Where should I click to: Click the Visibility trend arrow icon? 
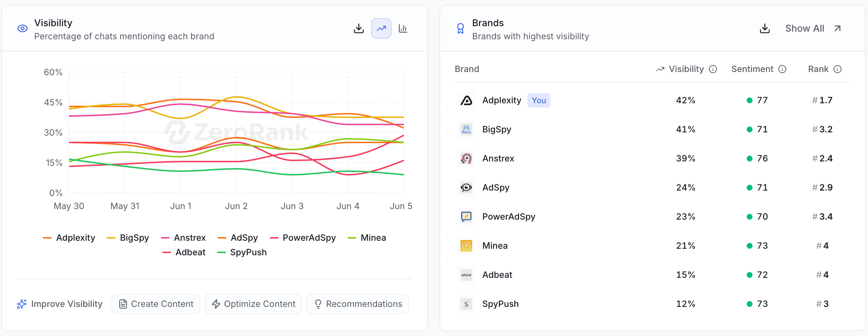tap(660, 69)
